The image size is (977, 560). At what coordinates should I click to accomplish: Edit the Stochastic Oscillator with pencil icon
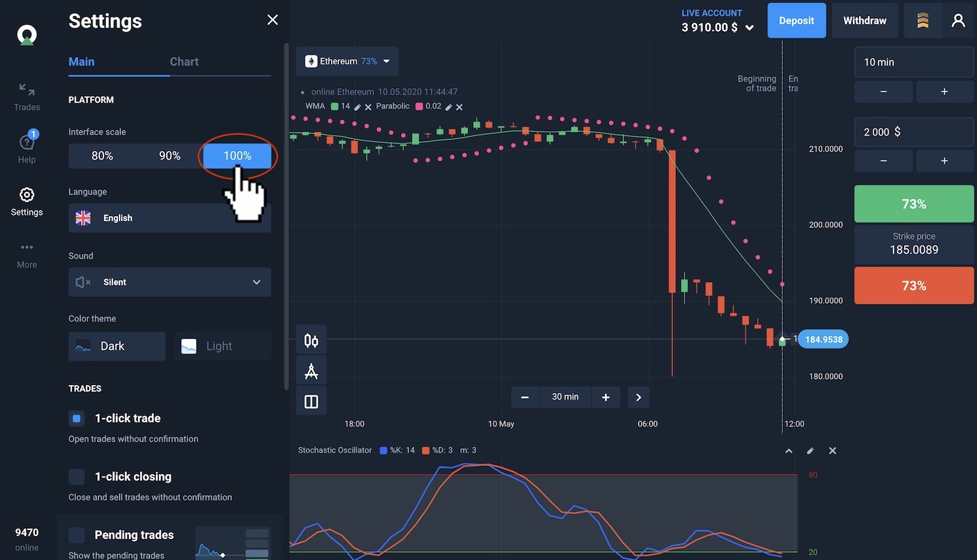(810, 451)
